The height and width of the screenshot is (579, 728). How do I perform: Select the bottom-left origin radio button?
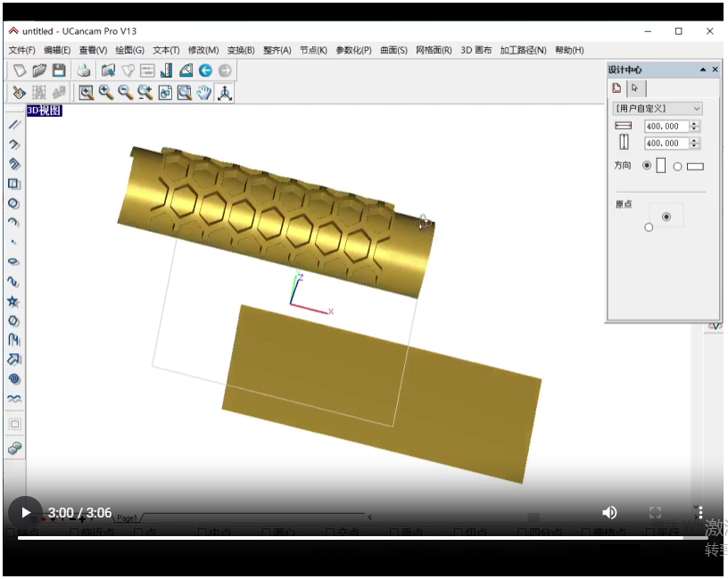[649, 227]
